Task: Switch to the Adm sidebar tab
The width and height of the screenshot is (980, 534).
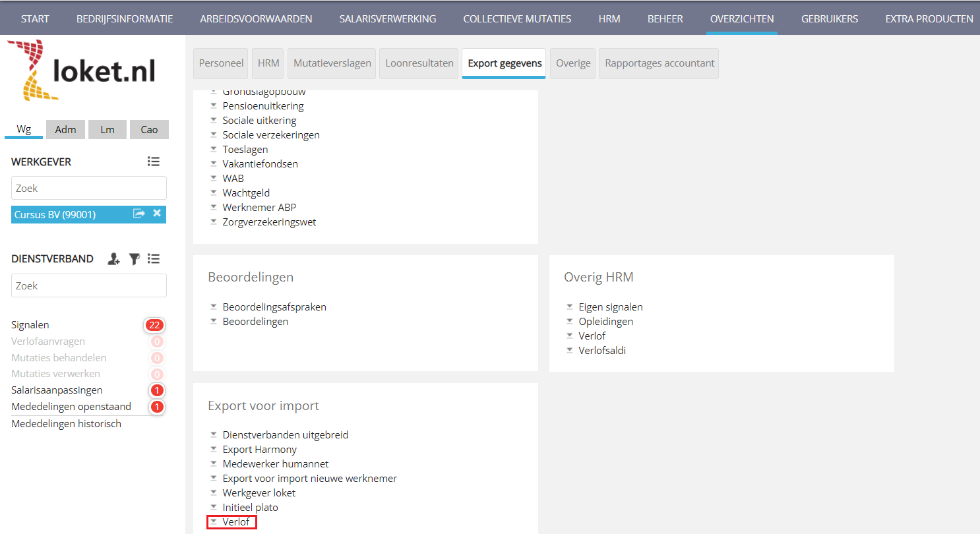Action: point(65,129)
